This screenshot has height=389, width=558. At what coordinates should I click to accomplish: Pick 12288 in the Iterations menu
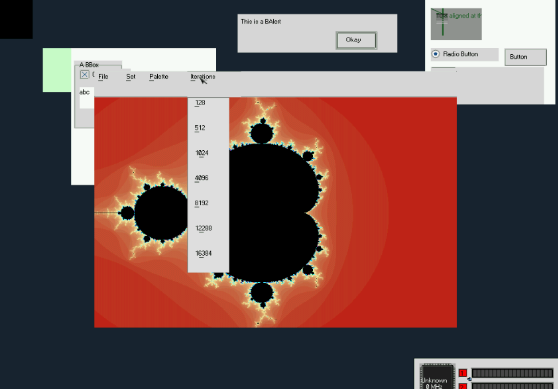pyautogui.click(x=208, y=228)
